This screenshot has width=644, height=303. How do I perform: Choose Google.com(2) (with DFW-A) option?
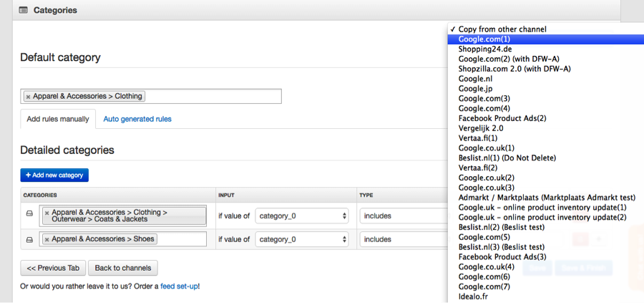tap(545, 59)
